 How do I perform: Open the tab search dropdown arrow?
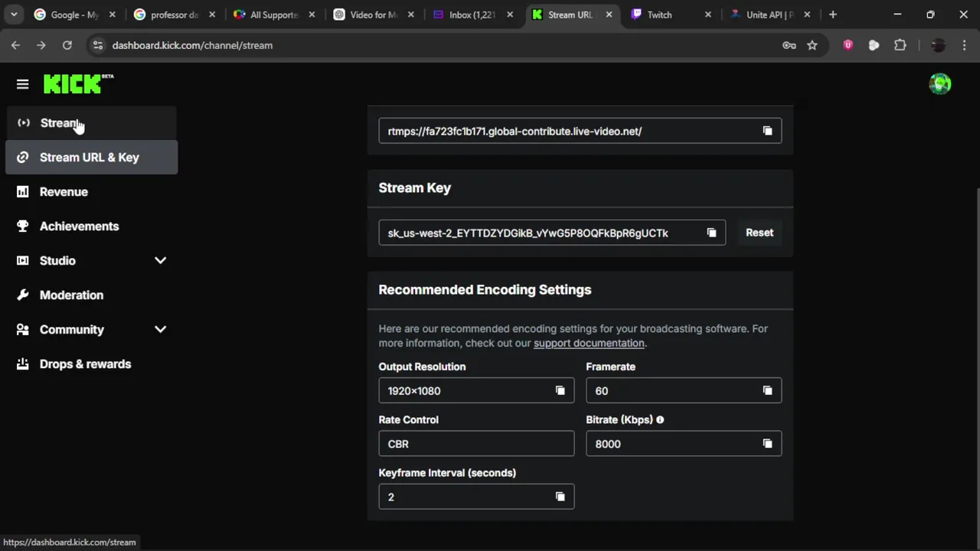14,15
